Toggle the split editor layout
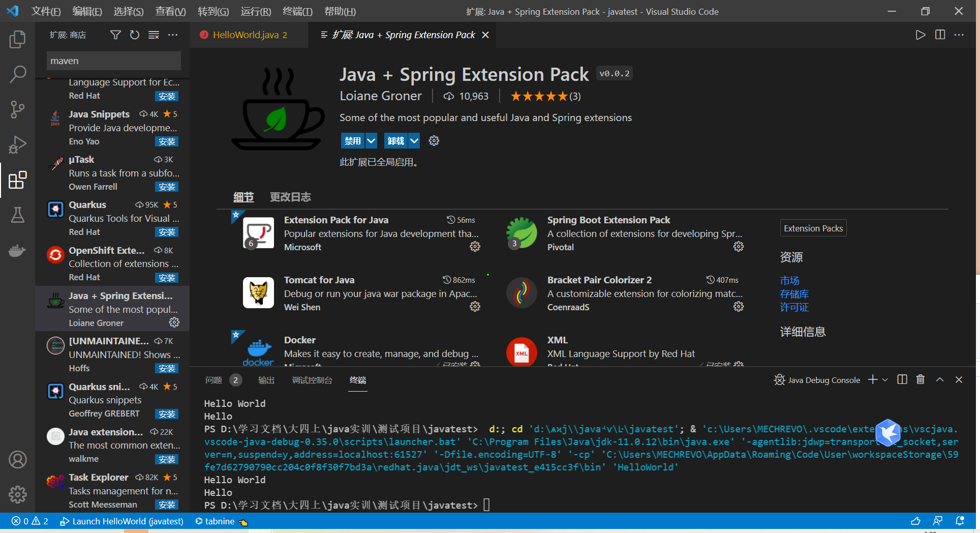980x533 pixels. tap(939, 35)
